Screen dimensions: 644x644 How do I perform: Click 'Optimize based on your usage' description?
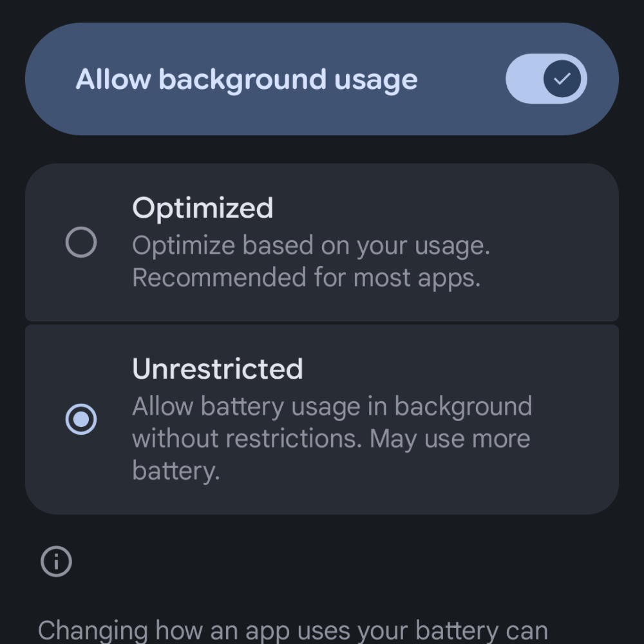[x=310, y=245]
